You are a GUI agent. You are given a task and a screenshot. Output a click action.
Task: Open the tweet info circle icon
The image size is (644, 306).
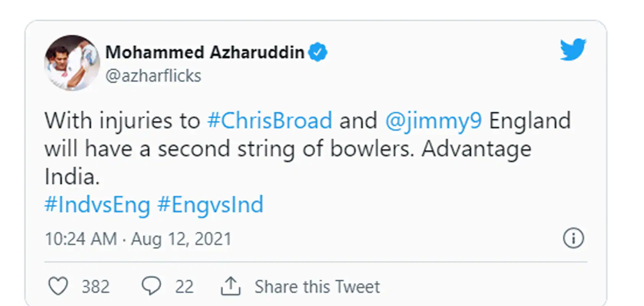pyautogui.click(x=573, y=238)
